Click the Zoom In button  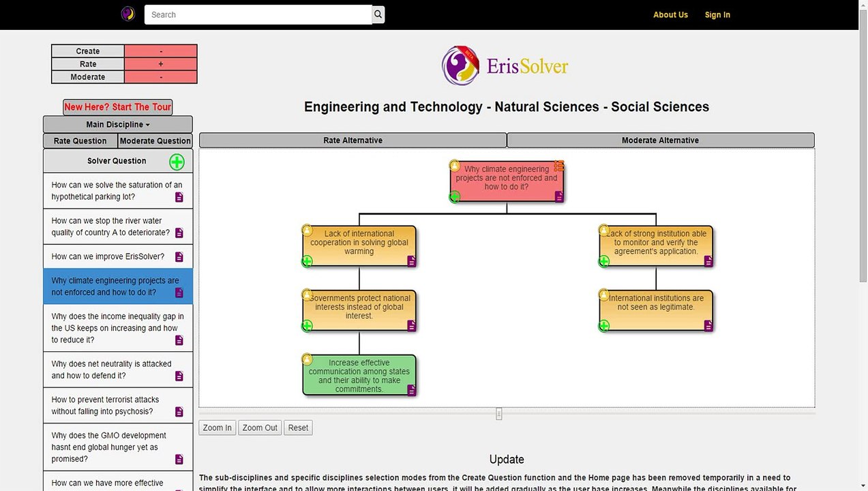point(218,428)
